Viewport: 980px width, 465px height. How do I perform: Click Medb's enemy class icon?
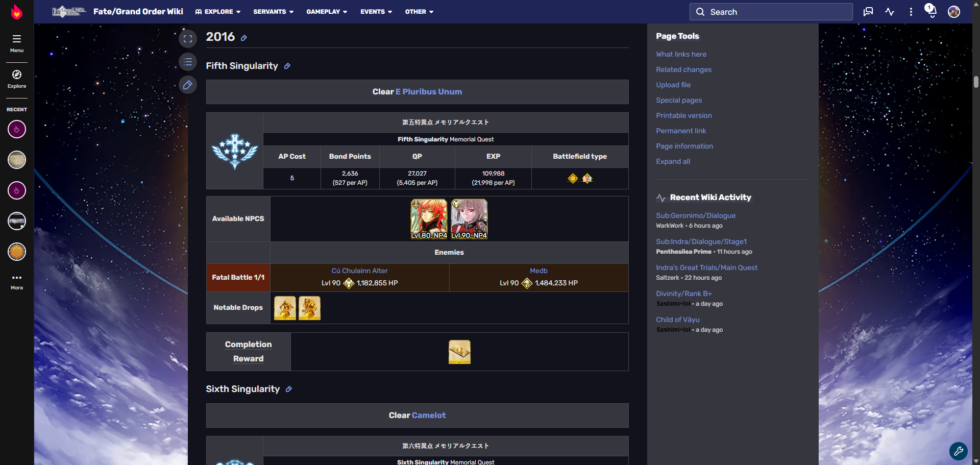527,283
